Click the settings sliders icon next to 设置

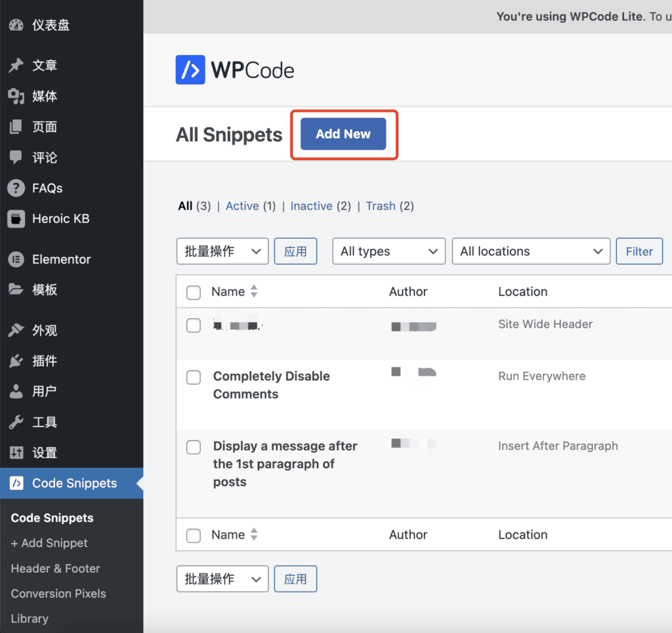click(16, 452)
